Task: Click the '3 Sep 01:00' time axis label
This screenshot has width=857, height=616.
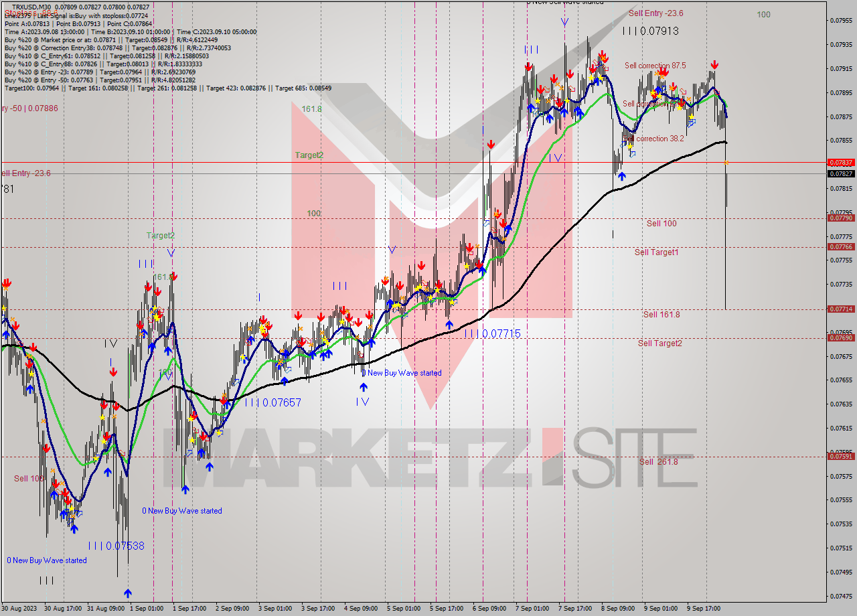Action: pos(275,609)
